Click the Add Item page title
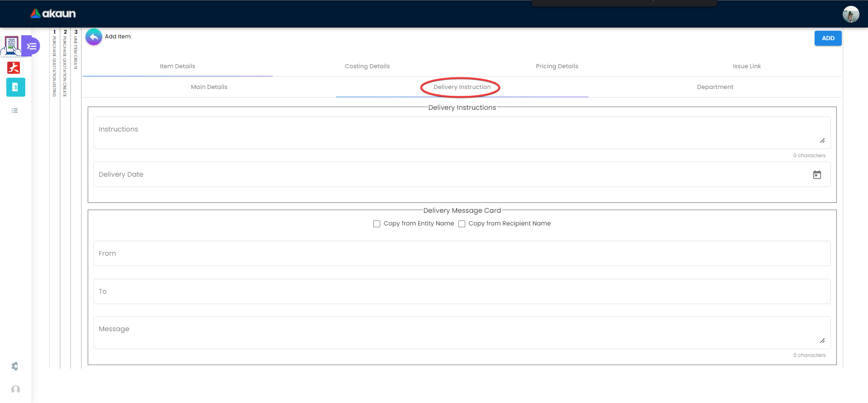The height and width of the screenshot is (403, 868). (118, 37)
